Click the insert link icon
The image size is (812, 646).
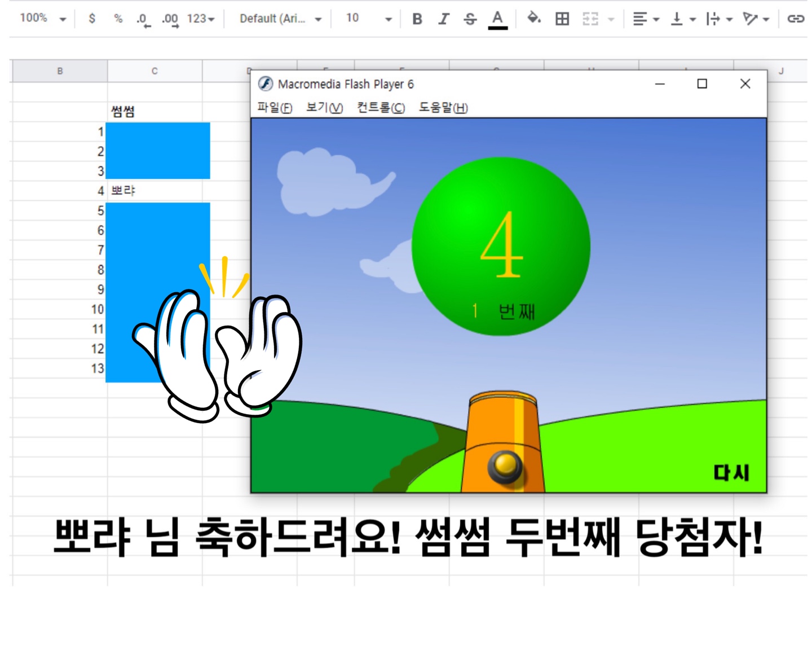click(x=796, y=19)
